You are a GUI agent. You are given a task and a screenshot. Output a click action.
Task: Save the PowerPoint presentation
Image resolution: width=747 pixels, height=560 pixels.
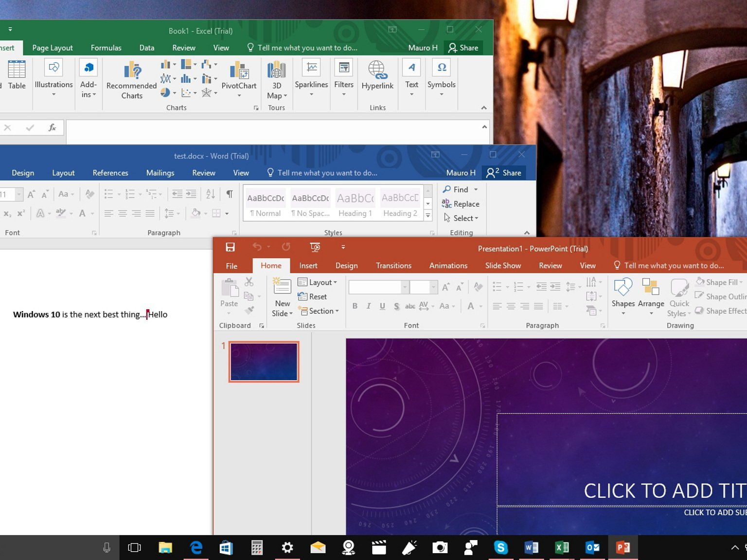(230, 247)
